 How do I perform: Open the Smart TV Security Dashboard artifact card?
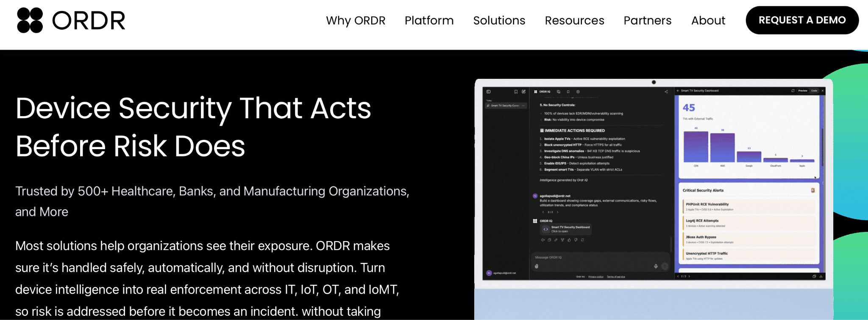click(566, 229)
